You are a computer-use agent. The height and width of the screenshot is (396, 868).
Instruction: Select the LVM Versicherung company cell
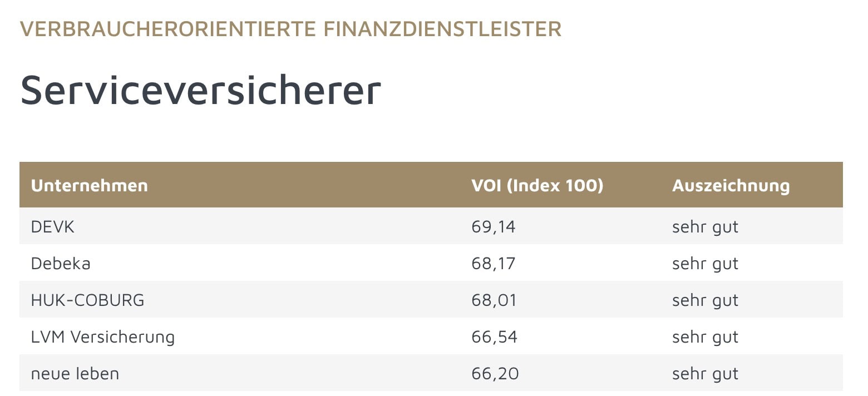[x=102, y=336]
